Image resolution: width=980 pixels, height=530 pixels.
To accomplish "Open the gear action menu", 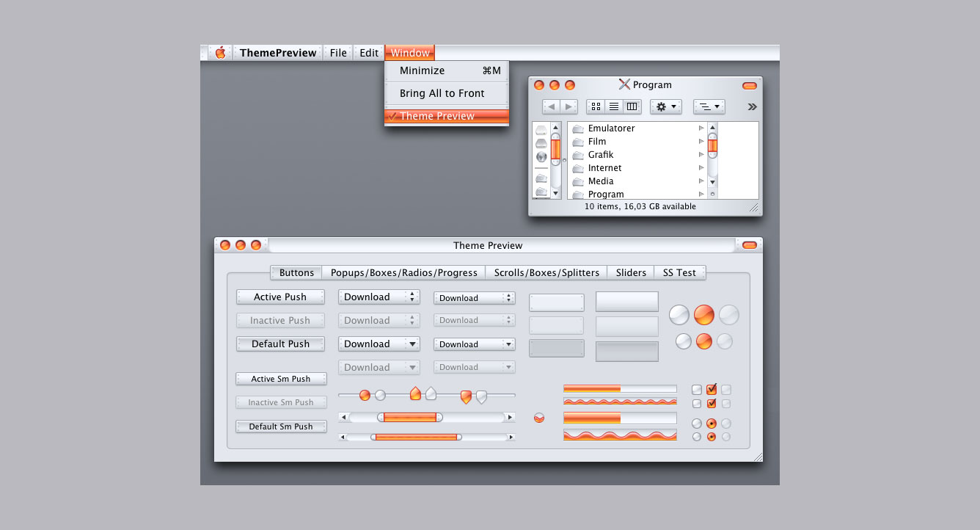I will (666, 106).
